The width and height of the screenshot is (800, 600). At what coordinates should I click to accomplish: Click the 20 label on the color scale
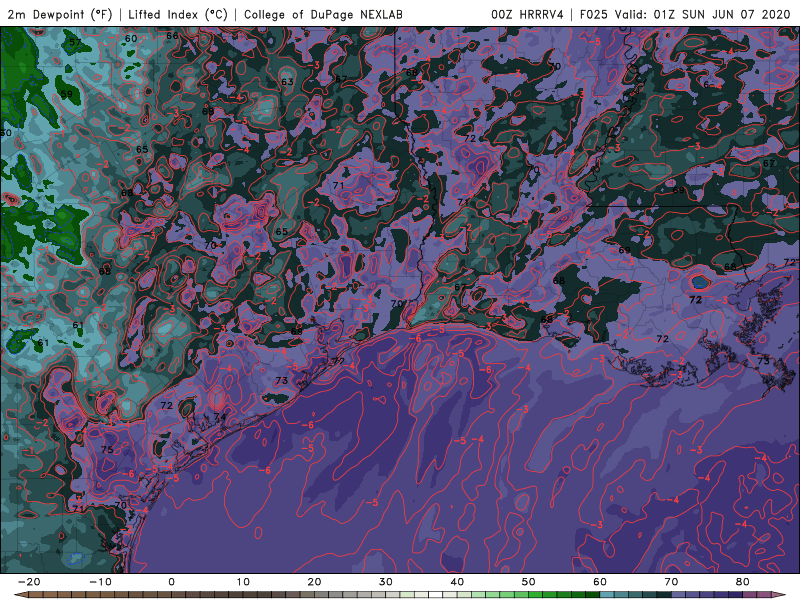tap(314, 582)
